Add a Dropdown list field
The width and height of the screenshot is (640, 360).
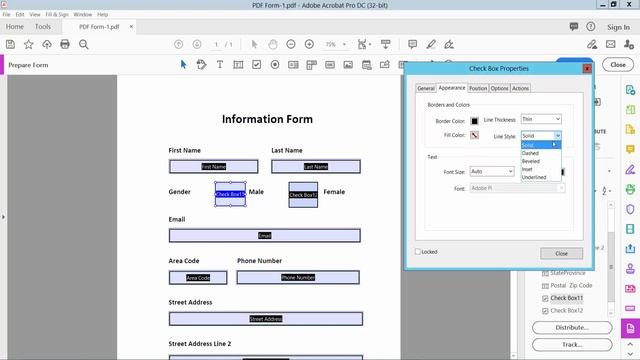pyautogui.click(x=311, y=64)
